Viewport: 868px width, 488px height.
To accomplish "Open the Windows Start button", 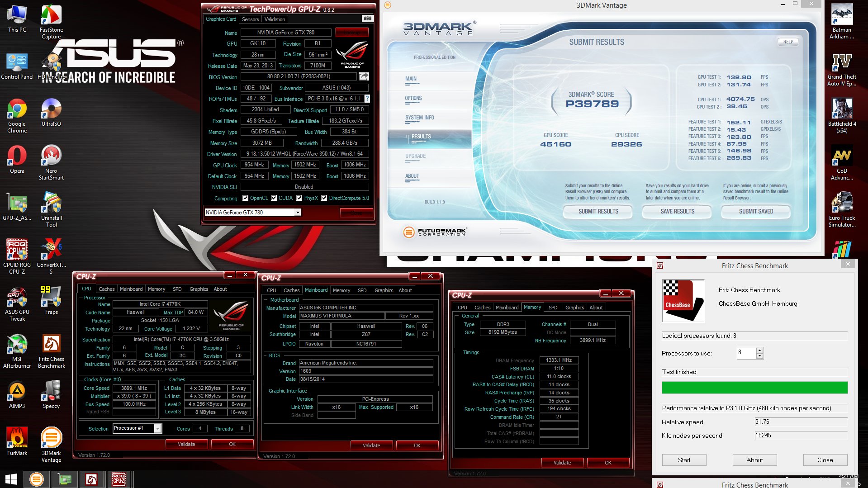I will 11,479.
